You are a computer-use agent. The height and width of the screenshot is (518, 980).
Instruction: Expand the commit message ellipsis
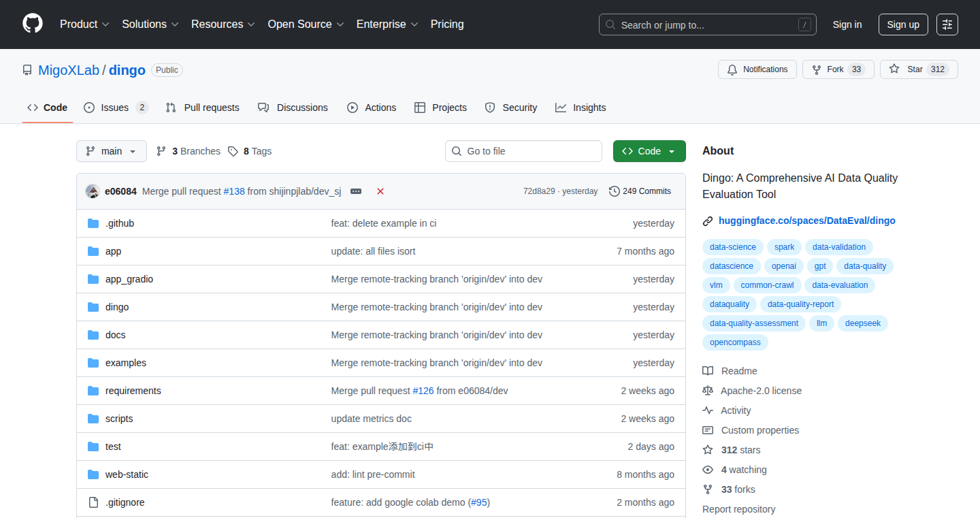click(356, 191)
